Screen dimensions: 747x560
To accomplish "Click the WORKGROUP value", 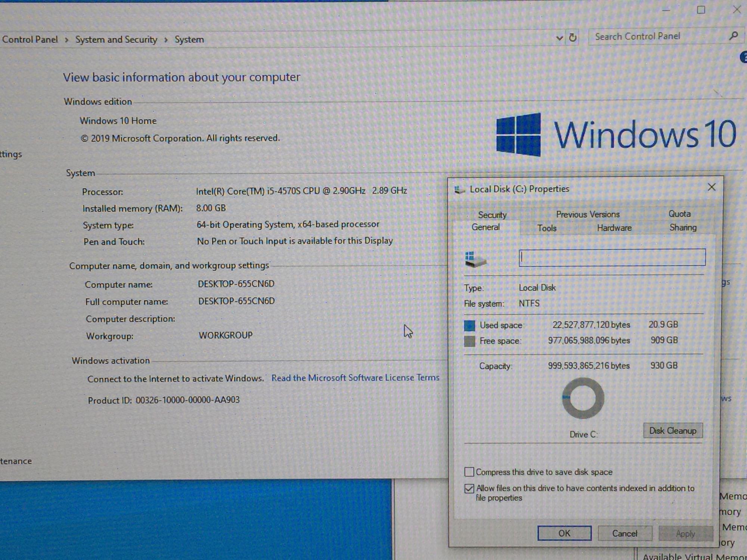I will coord(226,335).
